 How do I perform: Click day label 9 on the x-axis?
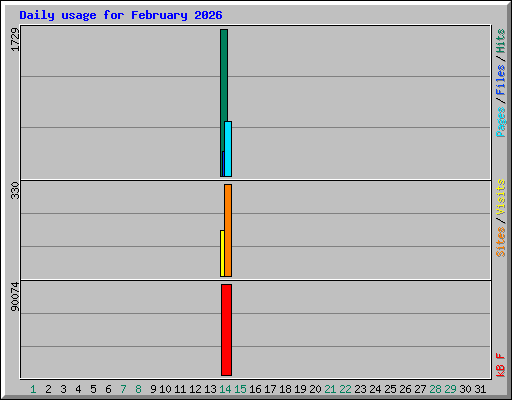pos(153,389)
